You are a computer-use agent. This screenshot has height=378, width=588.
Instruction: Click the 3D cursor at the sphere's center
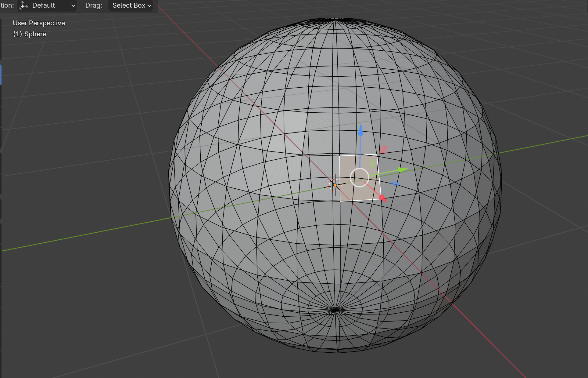335,185
